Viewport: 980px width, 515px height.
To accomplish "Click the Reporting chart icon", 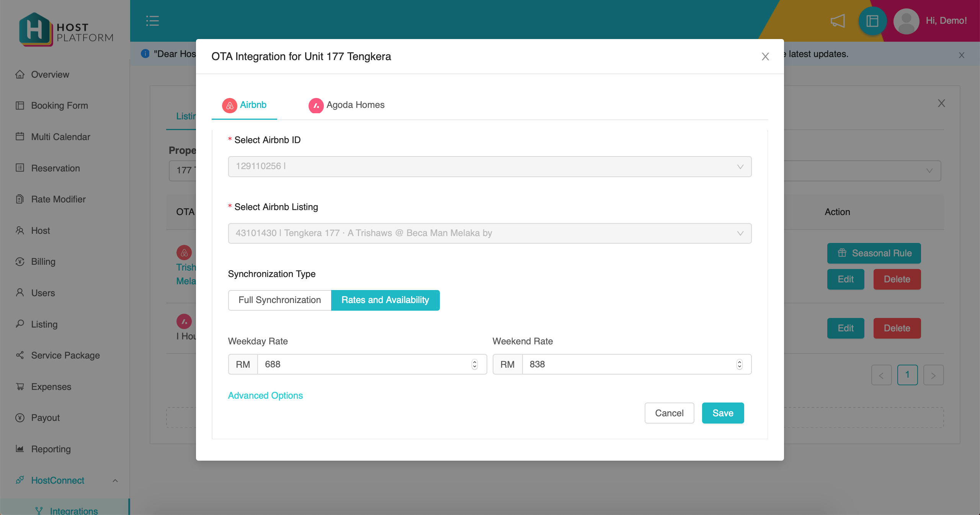I will click(20, 449).
